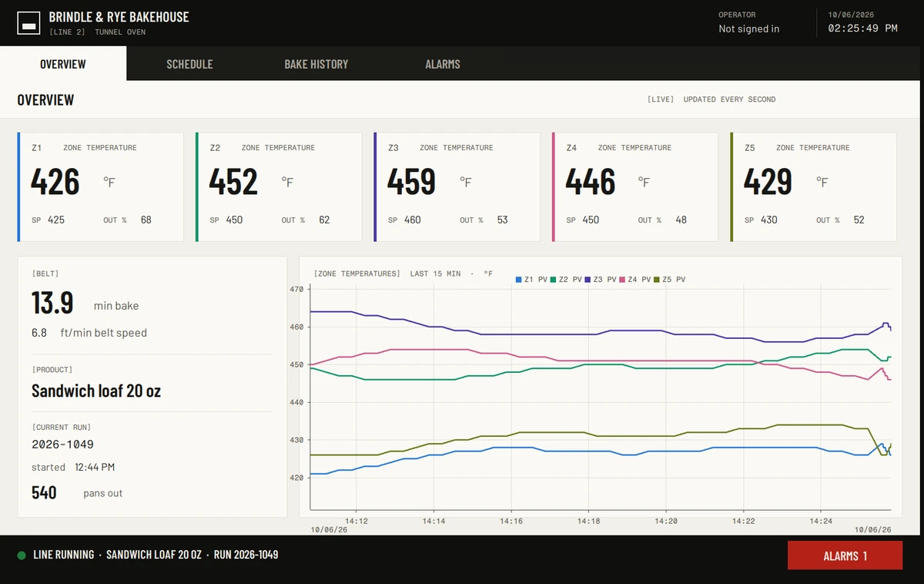Click the Sandwich loaf 20 oz product name

(x=96, y=391)
